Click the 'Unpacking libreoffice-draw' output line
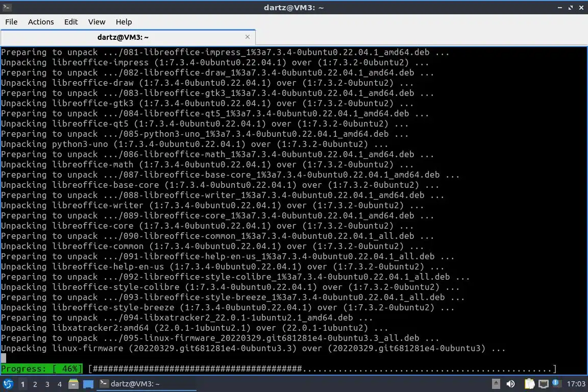588x392 pixels. pos(207,83)
